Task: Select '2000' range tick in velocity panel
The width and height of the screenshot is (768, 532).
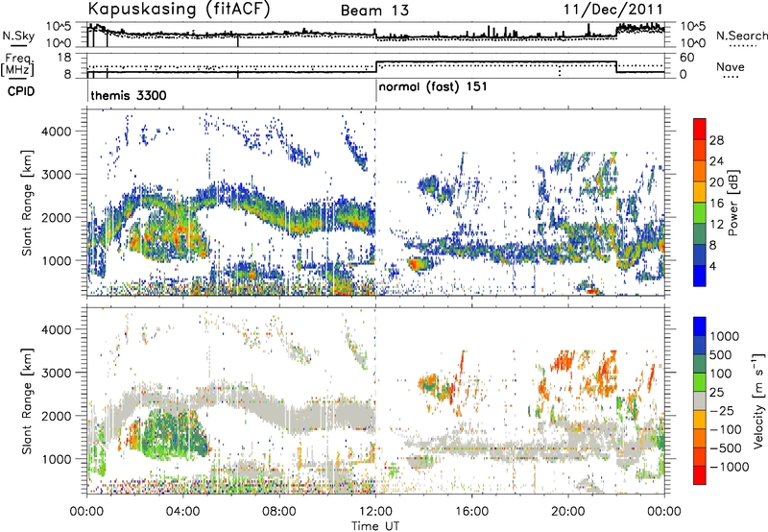Action: click(x=56, y=416)
